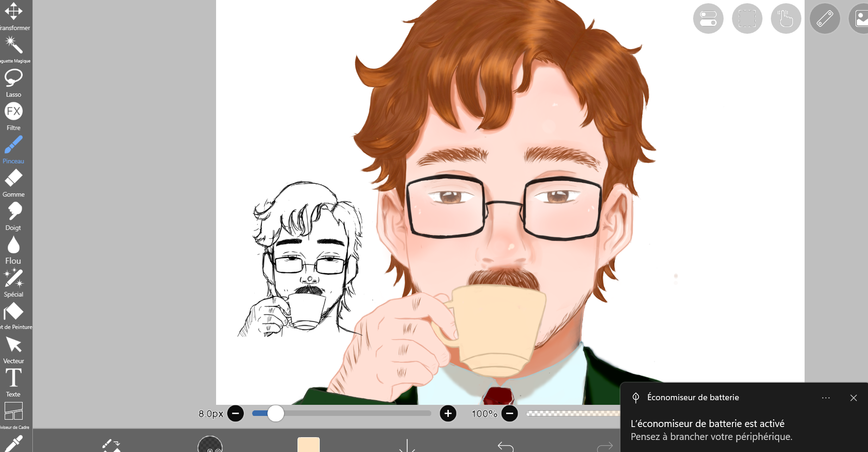Screen dimensions: 868x452
Task: Open the current color swatch
Action: pyautogui.click(x=308, y=445)
